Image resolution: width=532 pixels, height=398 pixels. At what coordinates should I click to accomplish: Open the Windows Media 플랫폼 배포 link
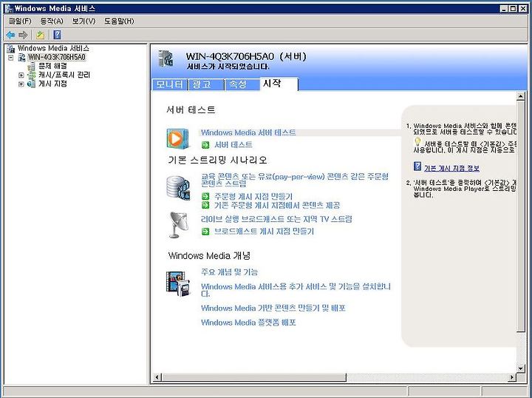point(248,323)
